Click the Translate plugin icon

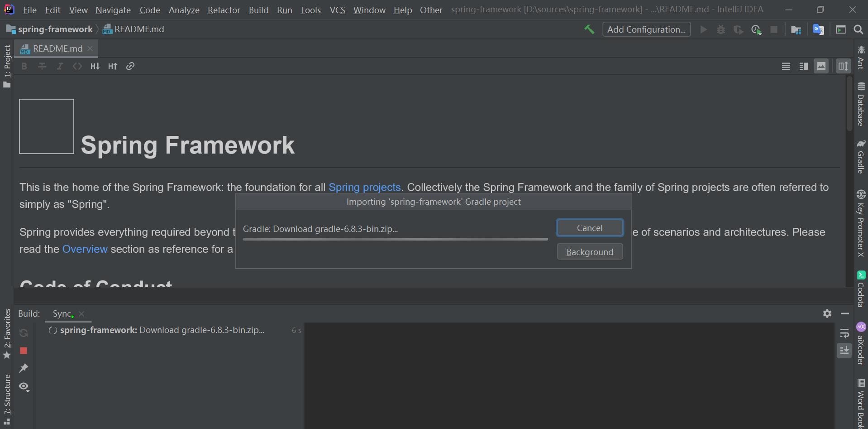(x=818, y=29)
